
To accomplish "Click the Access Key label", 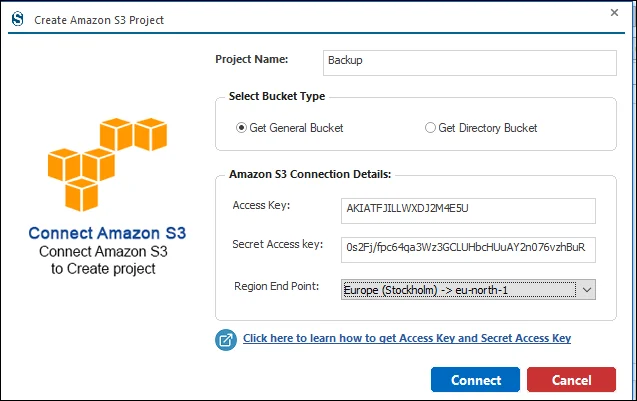I will (x=261, y=205).
